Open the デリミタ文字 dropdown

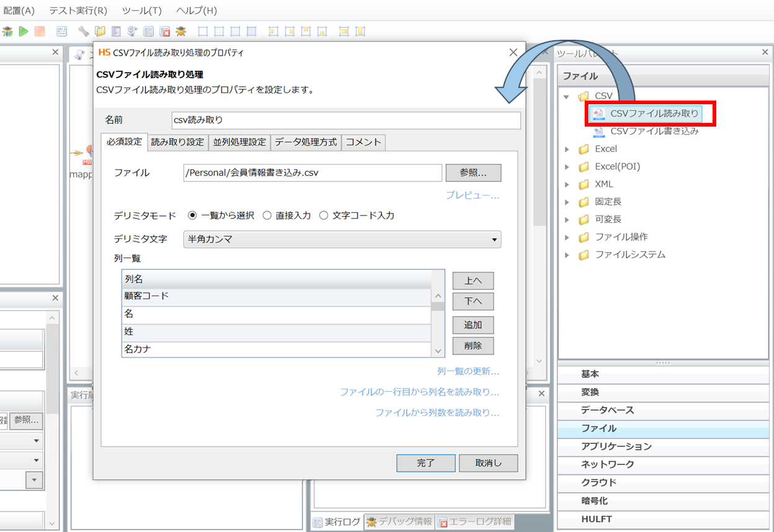pyautogui.click(x=342, y=239)
